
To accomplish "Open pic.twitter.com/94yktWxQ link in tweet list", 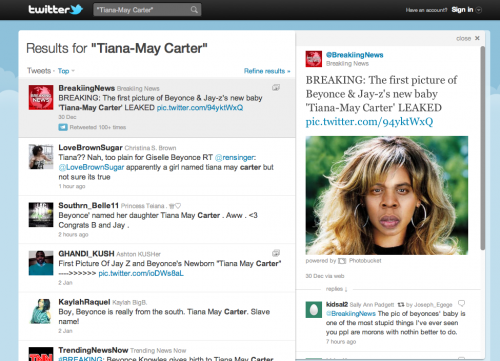I will click(200, 108).
